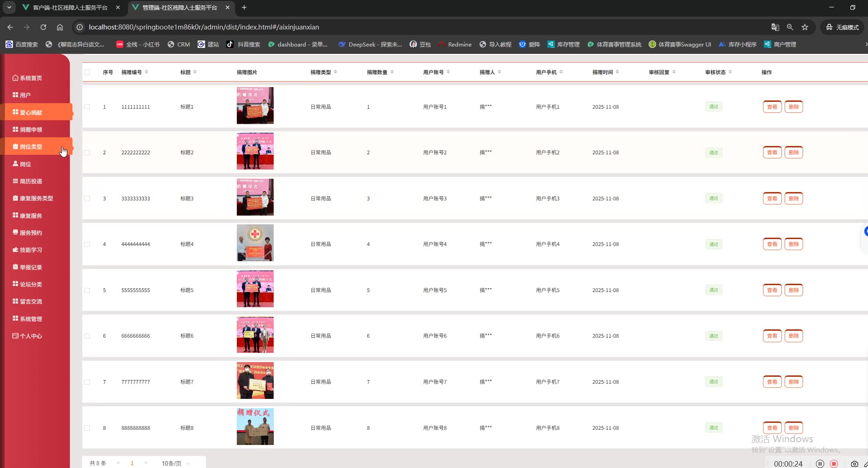The width and height of the screenshot is (868, 468).
Task: Open the 百度搜索 bookmark
Action: [x=22, y=44]
